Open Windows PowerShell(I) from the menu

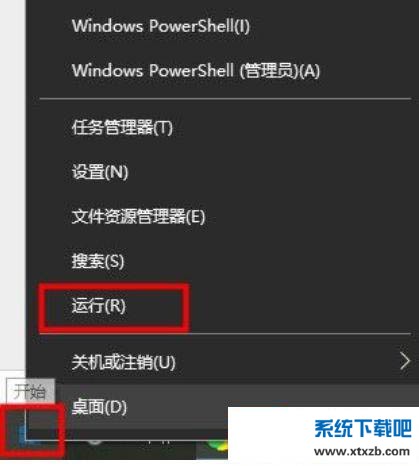point(160,26)
